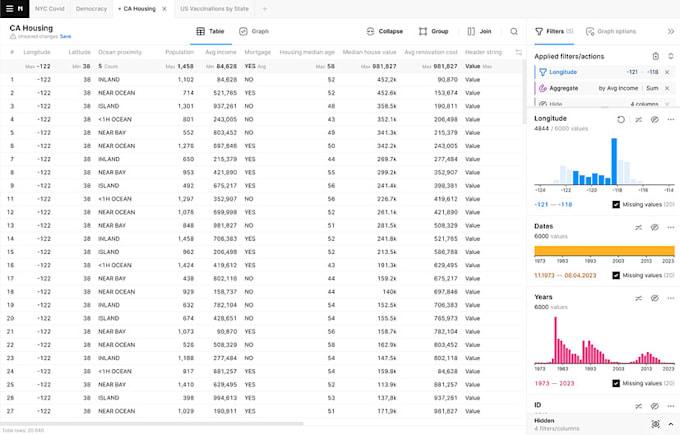Open Avg aggregate for Mortgage column
This screenshot has height=435, width=680.
[255, 66]
